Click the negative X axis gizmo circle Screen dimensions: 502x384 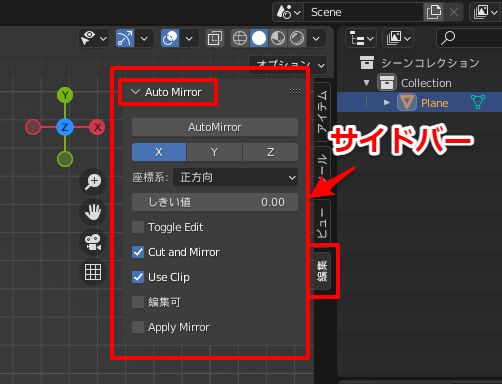coord(33,127)
